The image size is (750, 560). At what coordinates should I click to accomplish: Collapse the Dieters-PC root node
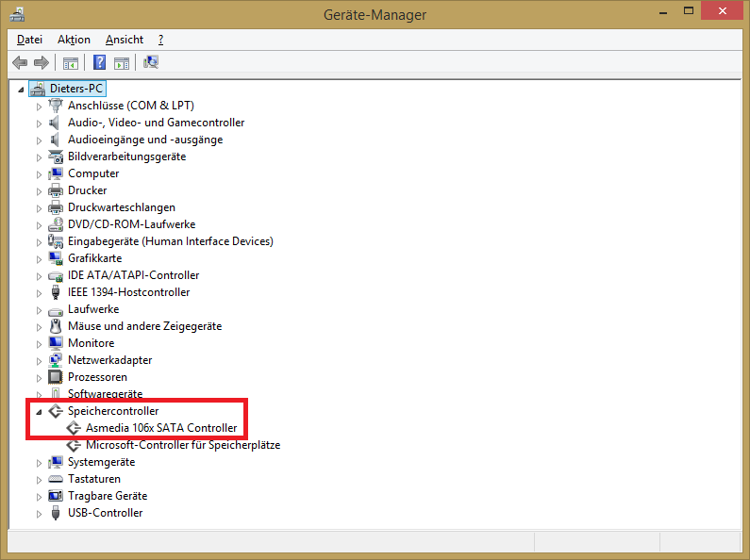click(x=22, y=89)
